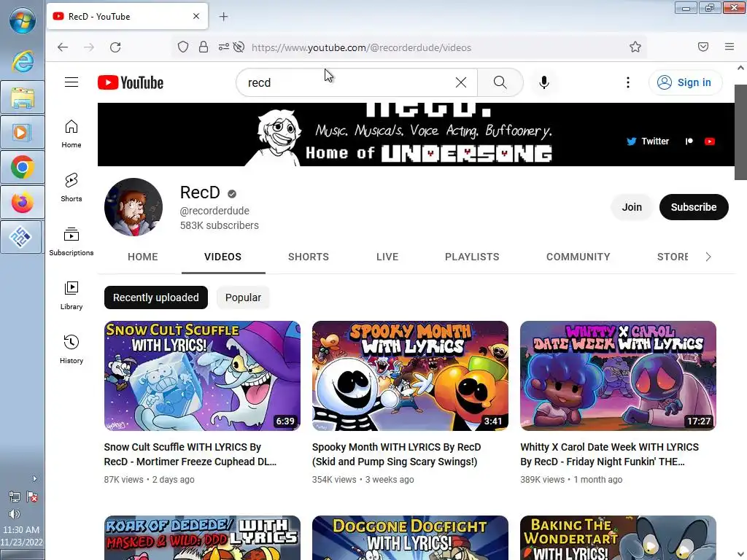Click the RecD channel avatar
Viewport: 747px width, 560px height.
(x=133, y=207)
